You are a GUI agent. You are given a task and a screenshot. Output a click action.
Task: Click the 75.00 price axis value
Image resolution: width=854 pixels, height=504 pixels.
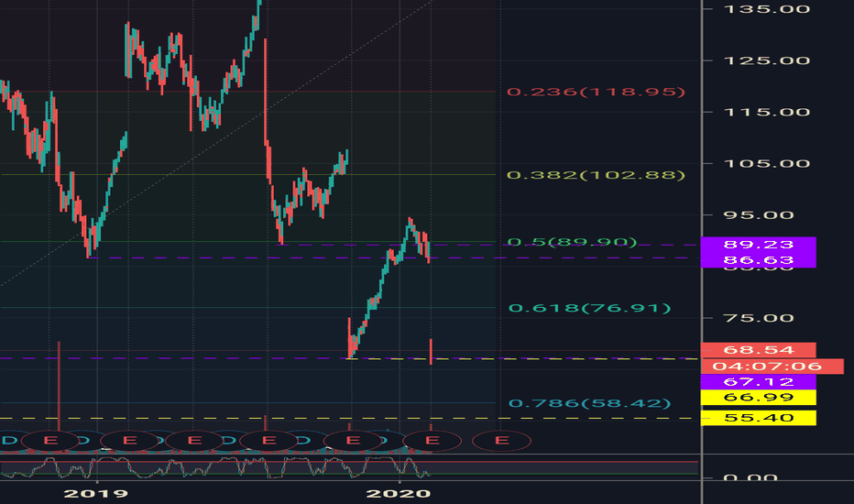click(758, 318)
